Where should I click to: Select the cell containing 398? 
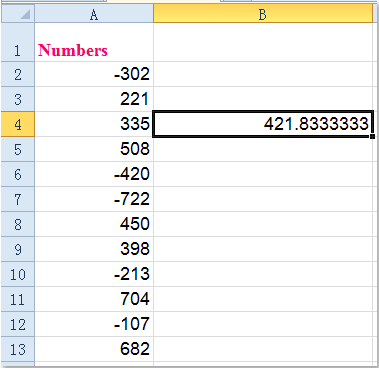coord(94,249)
